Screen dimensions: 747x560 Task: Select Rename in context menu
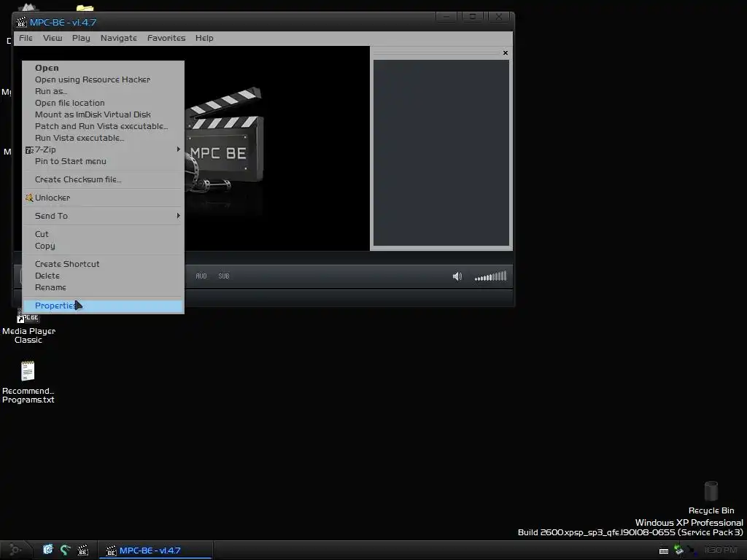103,287
